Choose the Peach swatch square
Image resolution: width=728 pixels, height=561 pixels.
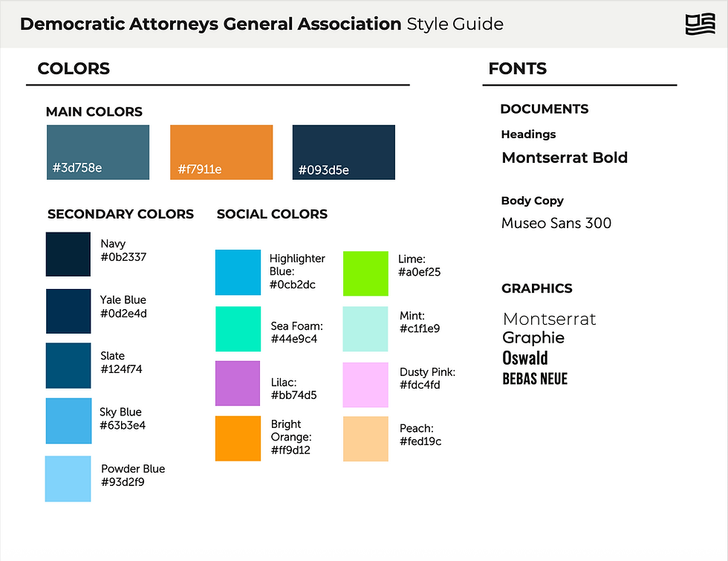pos(365,439)
